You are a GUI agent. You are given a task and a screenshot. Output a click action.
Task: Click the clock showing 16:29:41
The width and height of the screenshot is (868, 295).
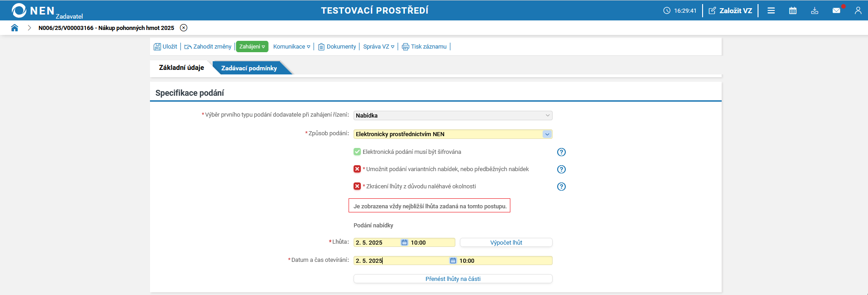(679, 10)
